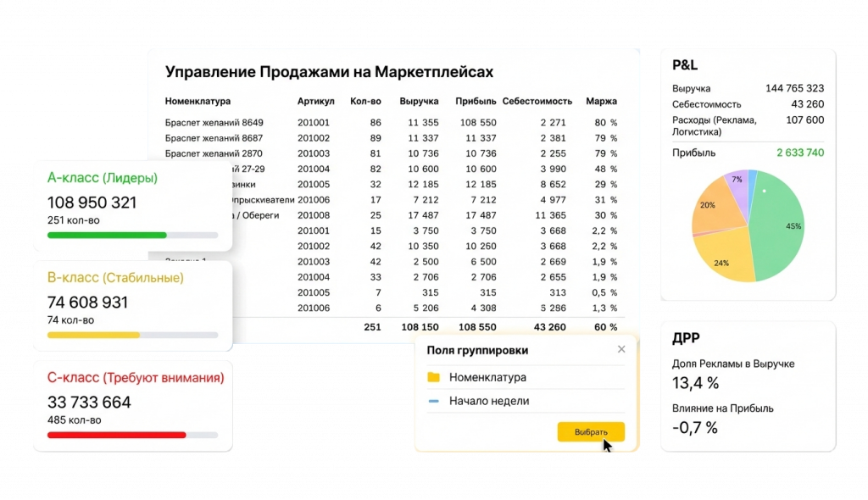Sort by the Выручка column header
Viewport: 868px width, 500px height.
click(418, 101)
